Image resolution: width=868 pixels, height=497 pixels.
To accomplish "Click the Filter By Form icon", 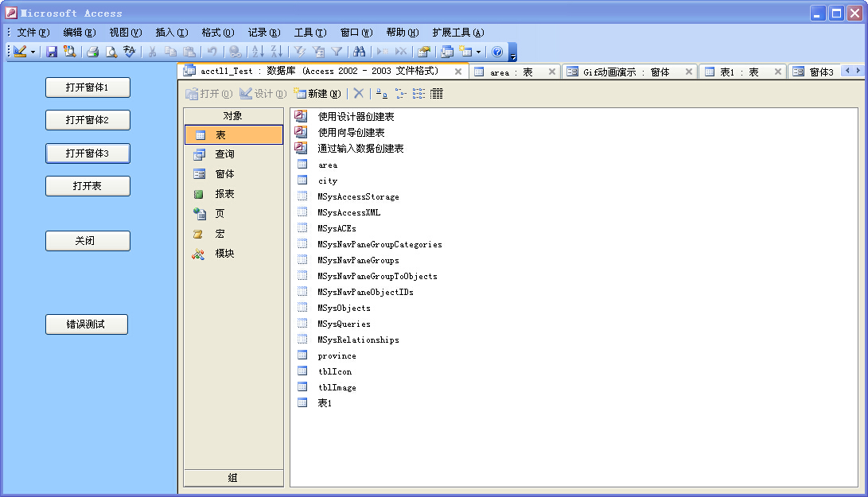I will point(318,52).
